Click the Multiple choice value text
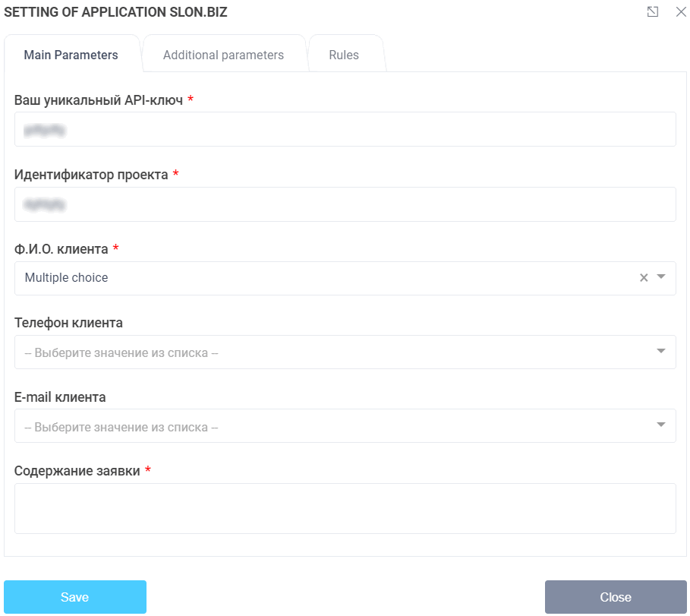This screenshot has height=616, width=690. pyautogui.click(x=67, y=278)
